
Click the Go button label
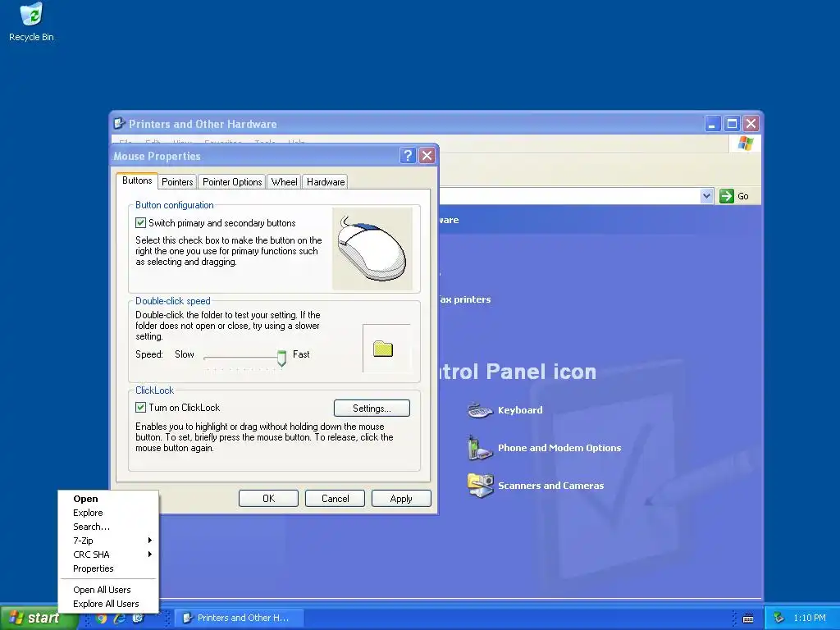(x=743, y=196)
